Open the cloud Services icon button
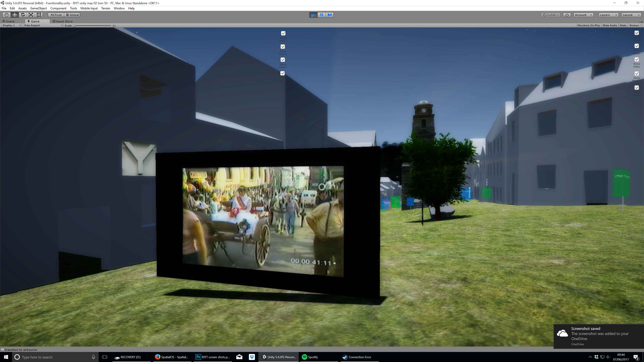Screen dimensions: 644x362 click(x=567, y=15)
